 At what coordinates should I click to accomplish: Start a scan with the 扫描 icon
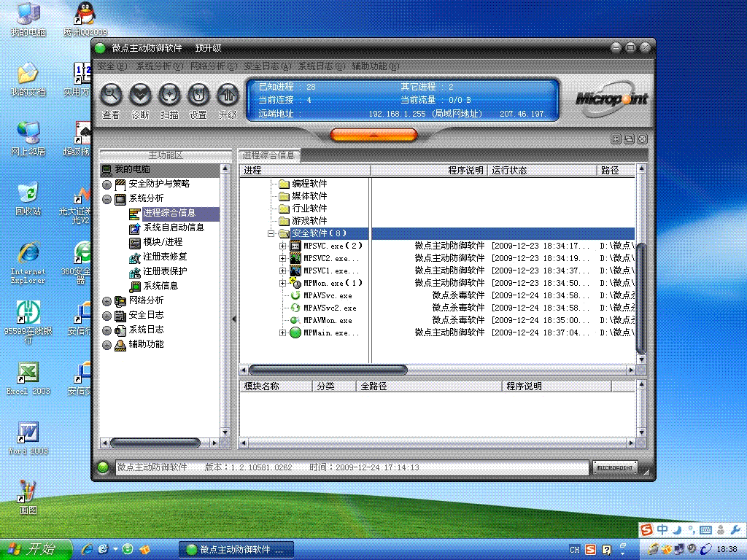(169, 95)
